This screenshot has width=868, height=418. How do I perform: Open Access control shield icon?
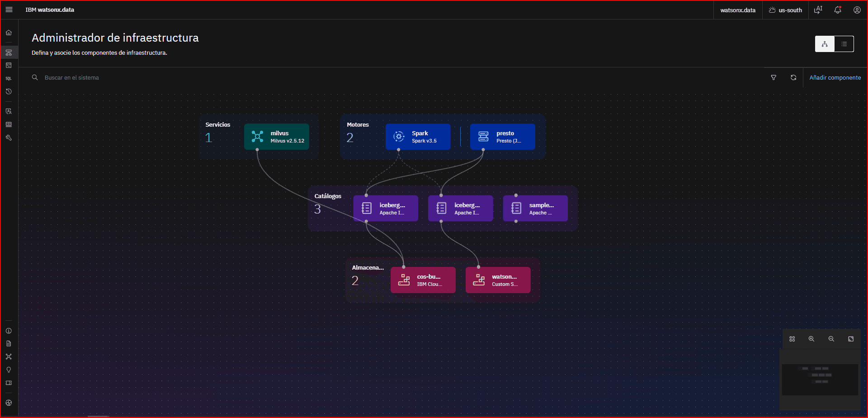[x=9, y=111]
